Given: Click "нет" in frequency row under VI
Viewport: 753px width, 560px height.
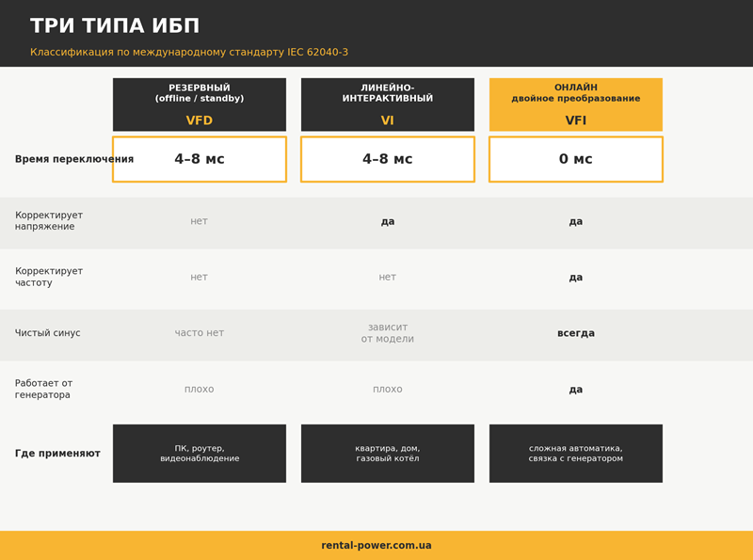Looking at the screenshot, I should click(388, 277).
